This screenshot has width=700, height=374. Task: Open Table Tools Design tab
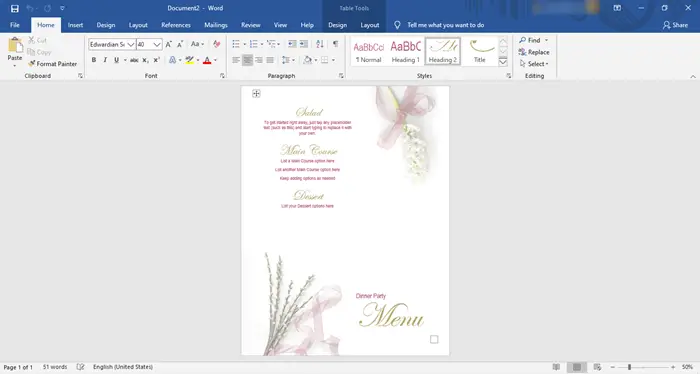pos(338,25)
